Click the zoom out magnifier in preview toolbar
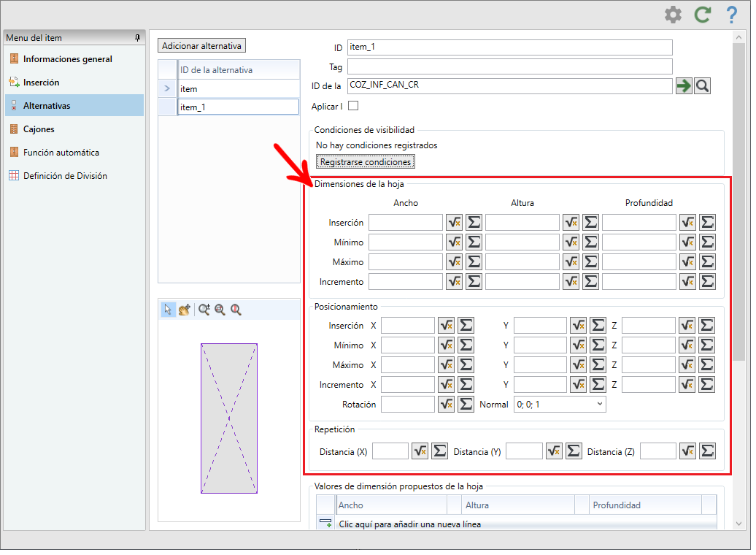Viewport: 756px width, 555px height. (x=220, y=310)
